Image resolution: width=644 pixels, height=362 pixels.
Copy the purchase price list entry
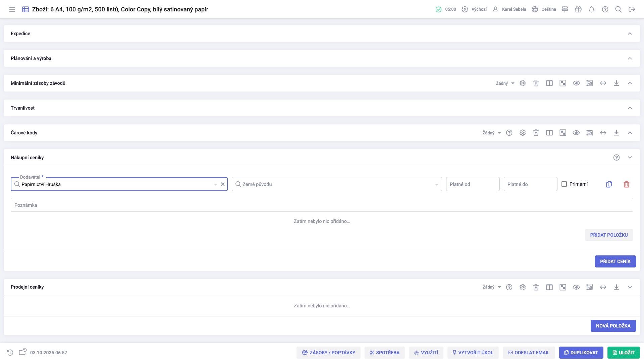coord(609,184)
